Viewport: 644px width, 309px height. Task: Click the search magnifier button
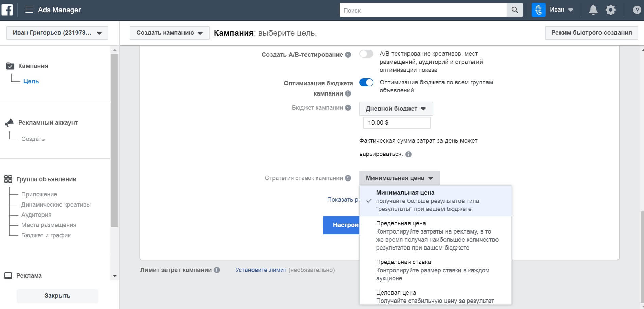coord(515,10)
